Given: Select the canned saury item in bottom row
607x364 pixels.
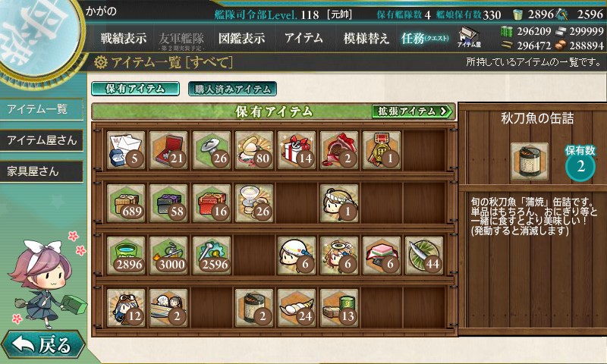Looking at the screenshot, I should tap(254, 308).
